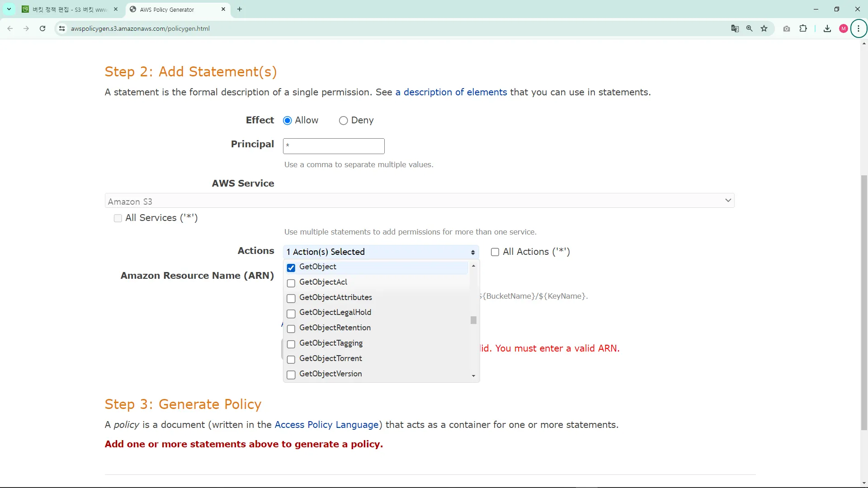Uncheck the GetObject action checkbox
The image size is (868, 488).
[x=291, y=268]
